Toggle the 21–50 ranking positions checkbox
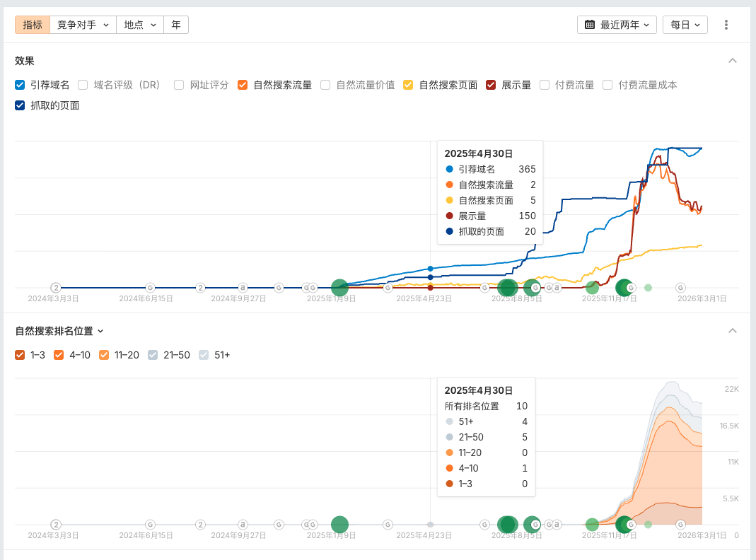The width and height of the screenshot is (756, 560). (x=153, y=355)
